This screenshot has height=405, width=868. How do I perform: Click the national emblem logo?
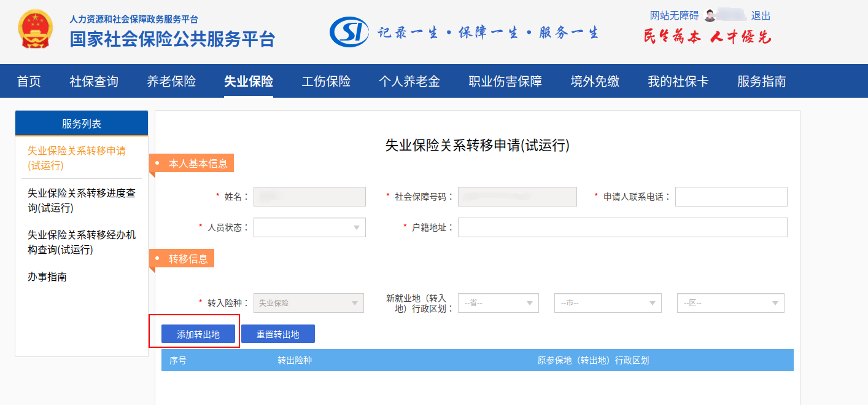coord(36,31)
